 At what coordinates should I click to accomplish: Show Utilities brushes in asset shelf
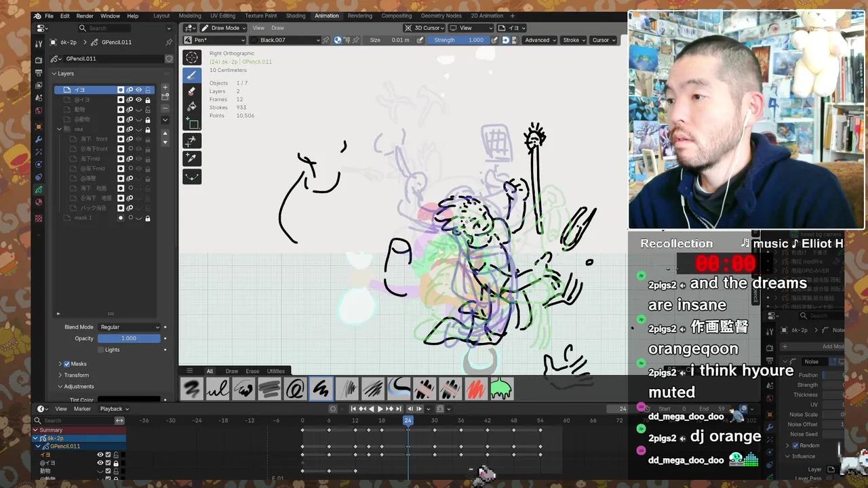[x=275, y=371]
